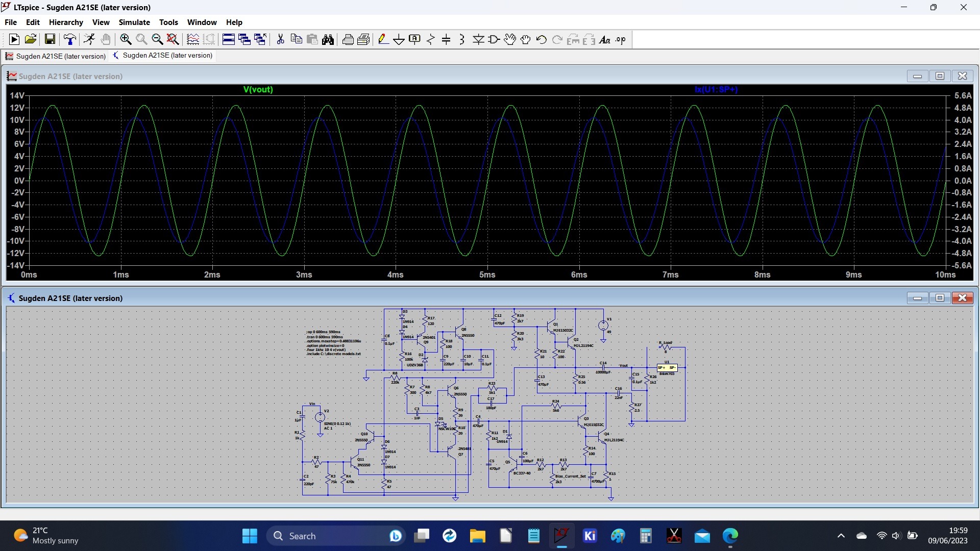Select the Copy tool icon
The height and width of the screenshot is (551, 980).
coord(296,39)
